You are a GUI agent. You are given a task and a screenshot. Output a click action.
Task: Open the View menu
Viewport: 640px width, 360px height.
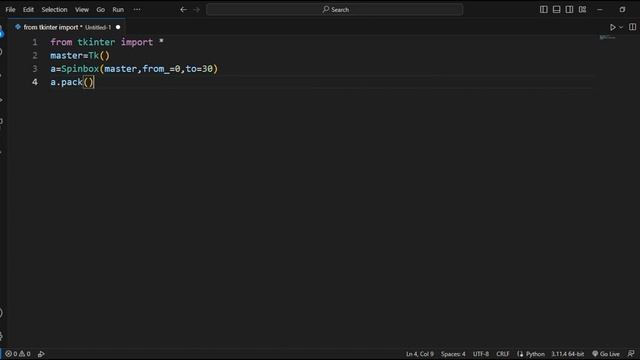[x=82, y=9]
